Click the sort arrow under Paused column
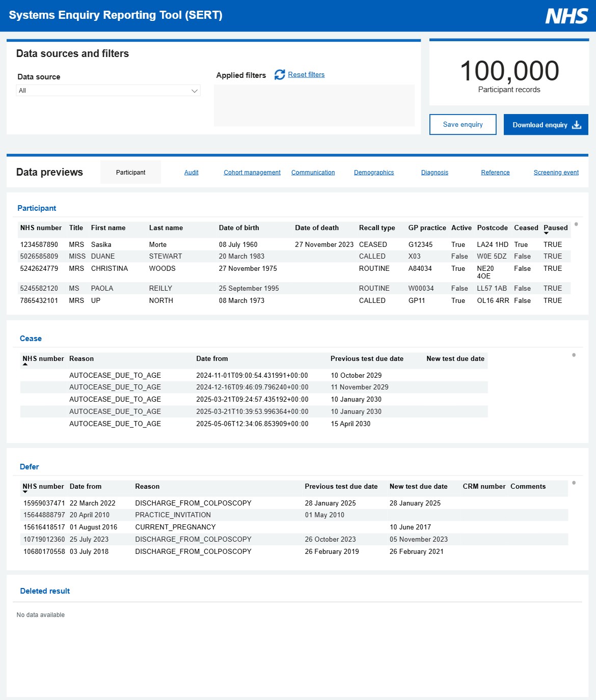 point(546,234)
